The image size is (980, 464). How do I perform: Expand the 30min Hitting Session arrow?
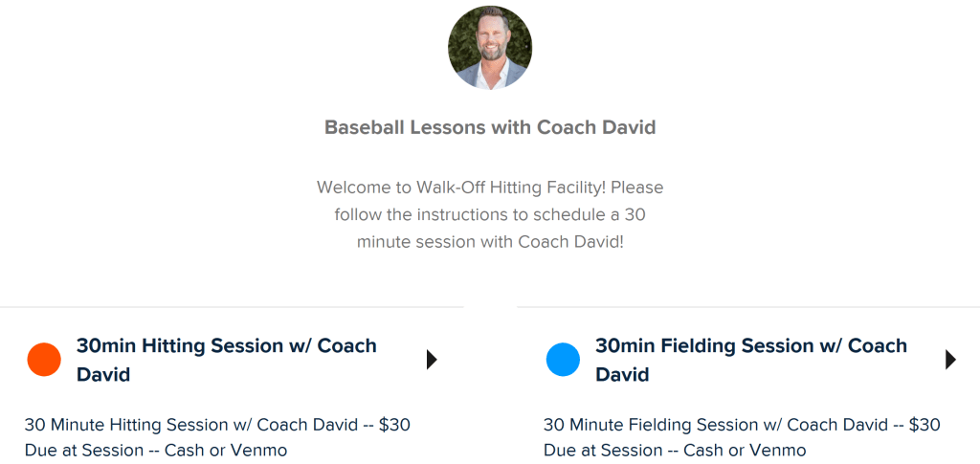click(x=432, y=360)
